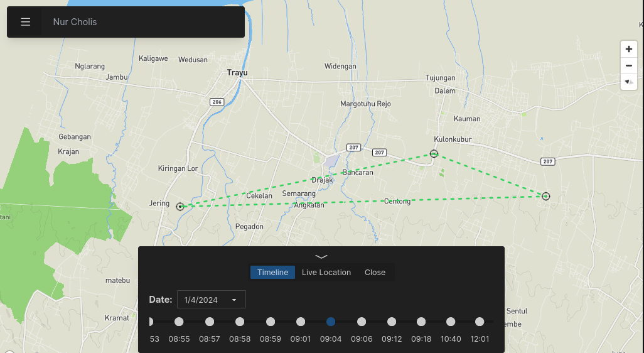Click the 206 road shield
Image resolution: width=644 pixels, height=353 pixels.
coord(217,102)
